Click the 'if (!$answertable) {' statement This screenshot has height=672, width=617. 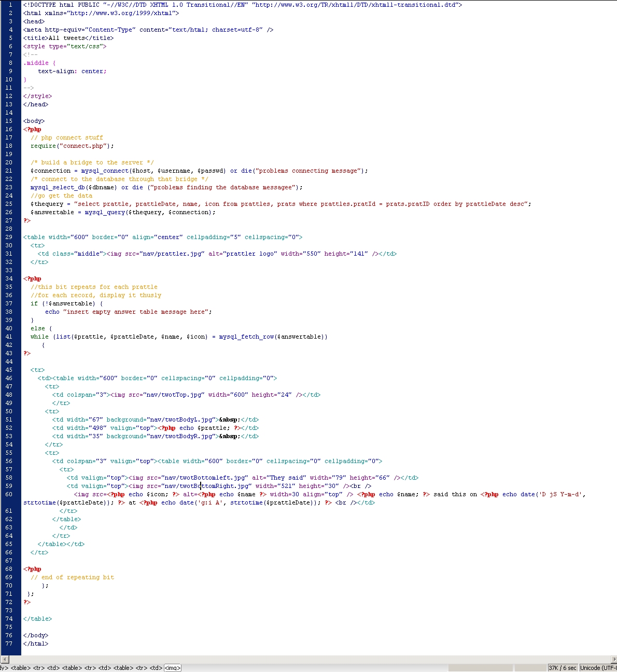67,303
